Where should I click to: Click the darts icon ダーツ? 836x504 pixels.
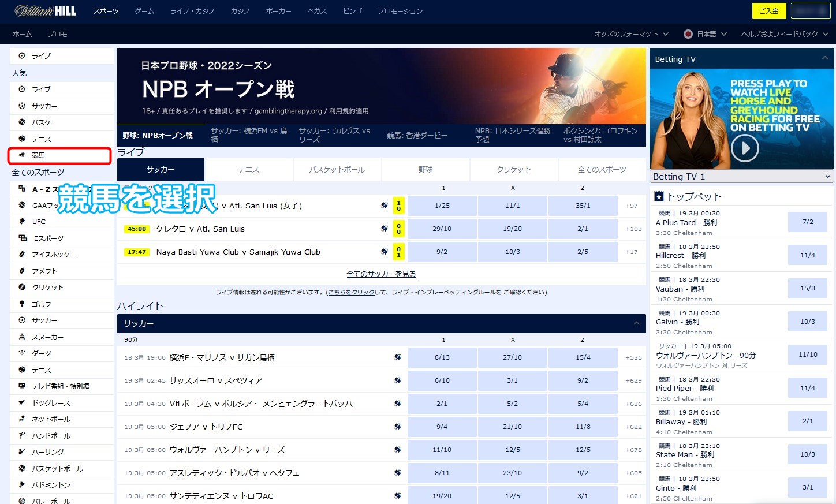coord(22,353)
